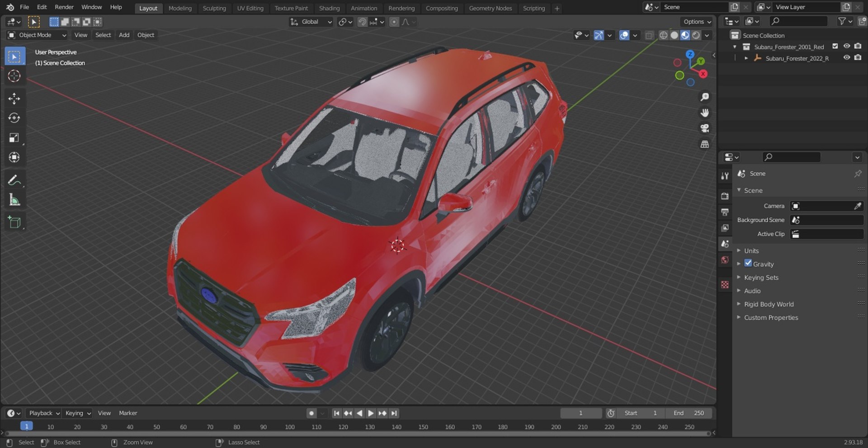868x448 pixels.
Task: Switch to the Shading workspace tab
Action: pos(329,8)
